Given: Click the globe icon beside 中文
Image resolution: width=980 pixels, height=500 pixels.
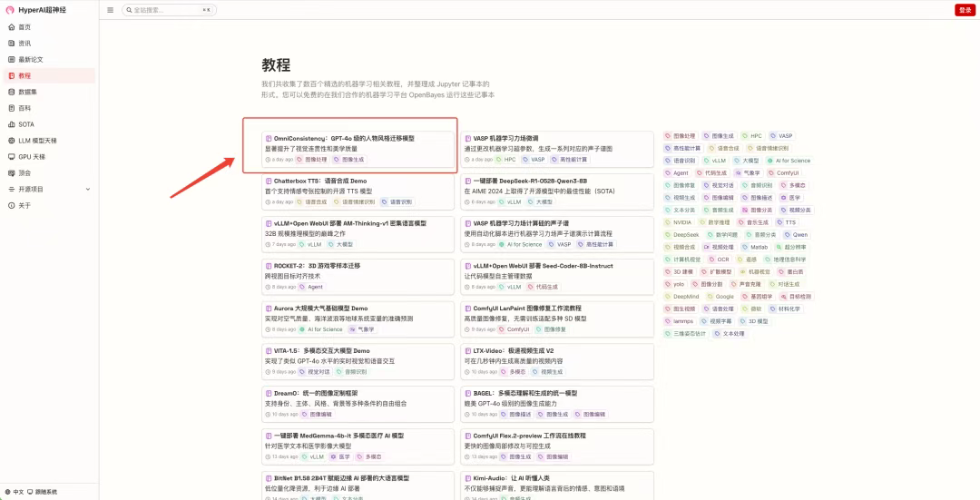Looking at the screenshot, I should coord(7,492).
